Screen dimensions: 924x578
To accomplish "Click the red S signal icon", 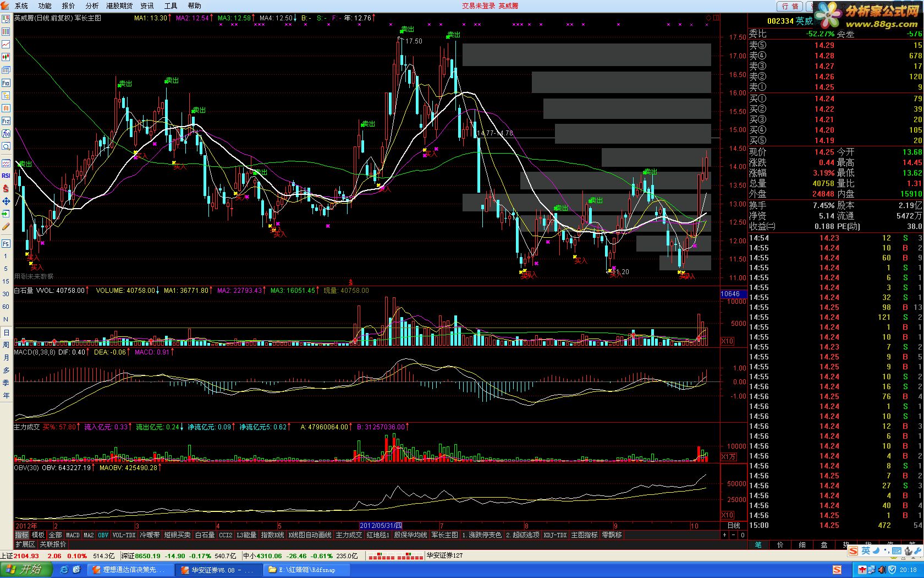I will click(6, 188).
